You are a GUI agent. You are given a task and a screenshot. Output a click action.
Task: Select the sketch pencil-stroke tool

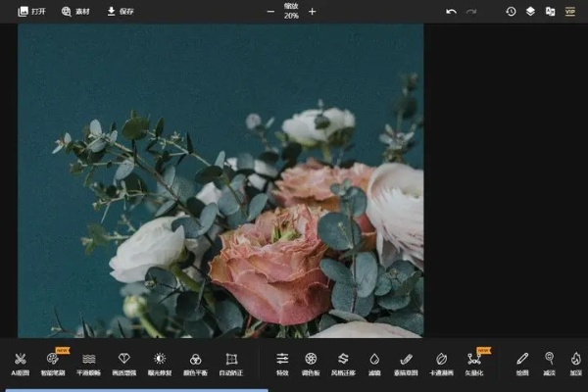[x=406, y=364]
